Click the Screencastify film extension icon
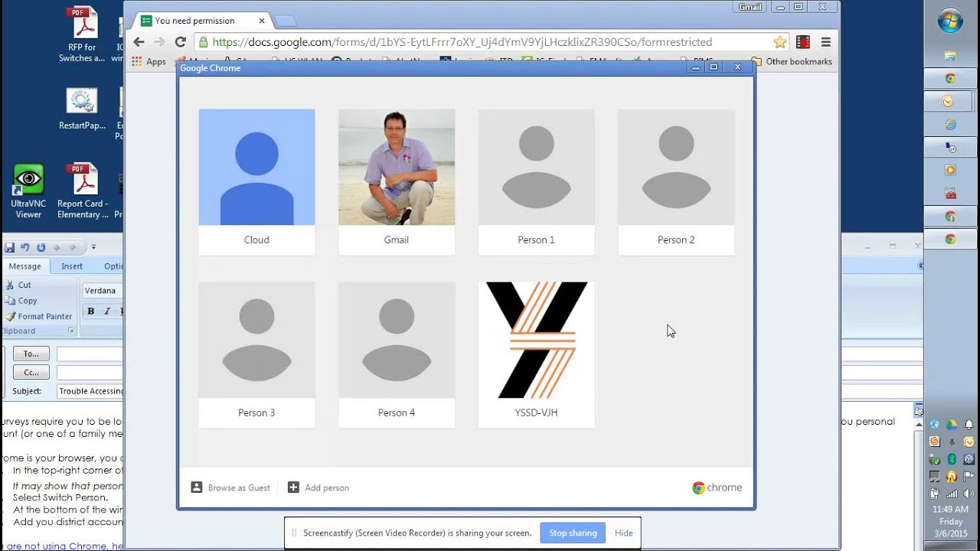The image size is (980, 551). click(802, 42)
